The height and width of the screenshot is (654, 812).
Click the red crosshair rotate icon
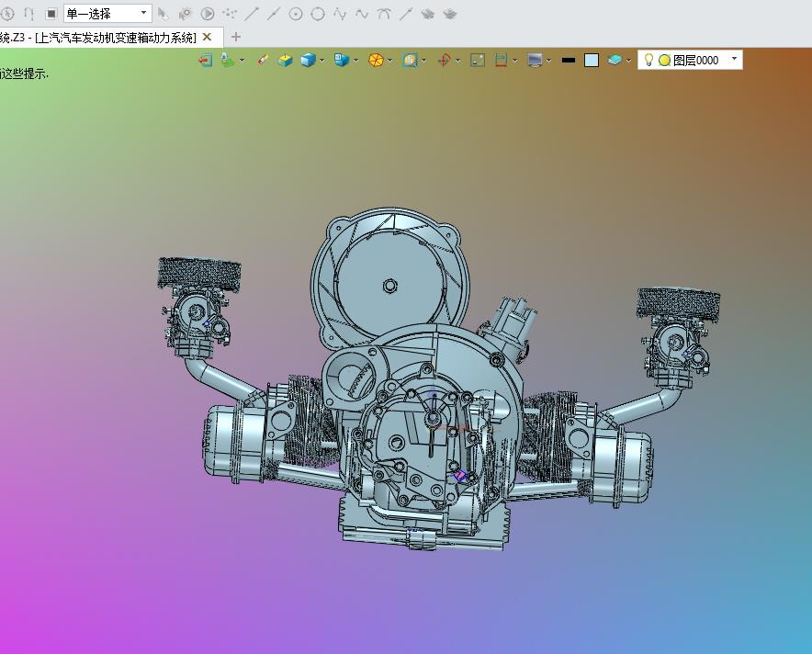pos(444,60)
